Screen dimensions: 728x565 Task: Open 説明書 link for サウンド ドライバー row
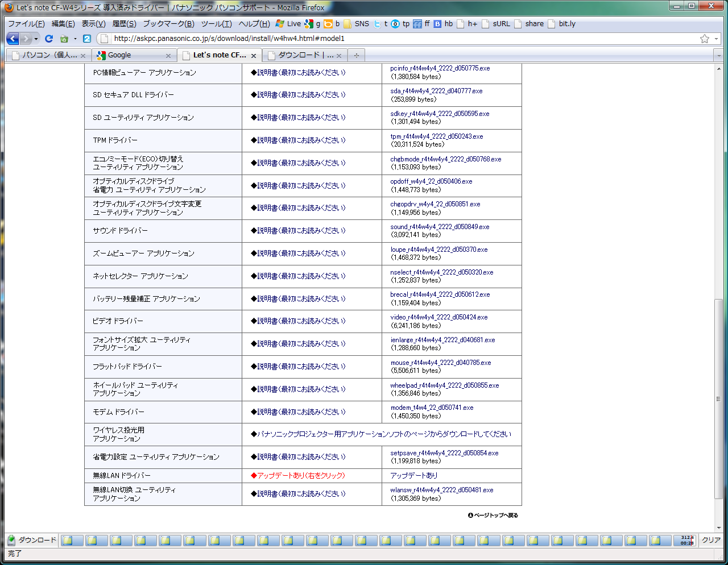[298, 231]
